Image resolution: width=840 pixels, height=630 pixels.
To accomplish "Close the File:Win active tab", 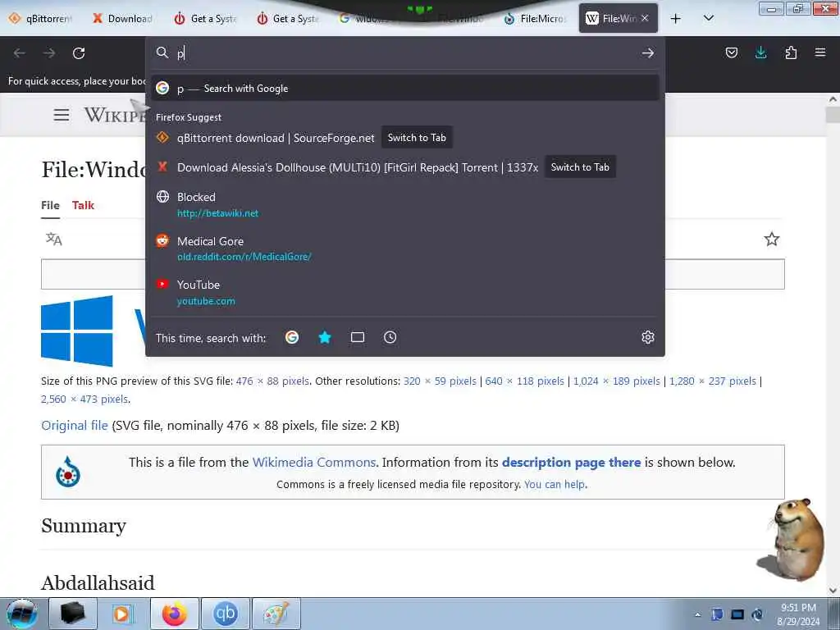I will (x=645, y=18).
